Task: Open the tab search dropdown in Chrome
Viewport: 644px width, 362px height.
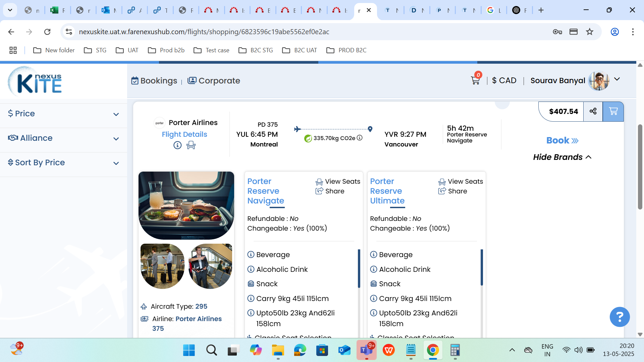Action: (x=10, y=10)
